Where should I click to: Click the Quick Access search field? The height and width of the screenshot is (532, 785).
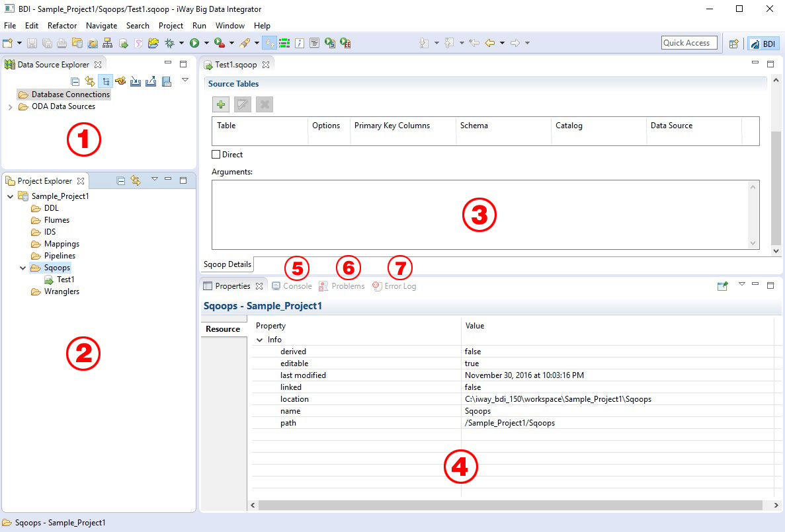[689, 43]
